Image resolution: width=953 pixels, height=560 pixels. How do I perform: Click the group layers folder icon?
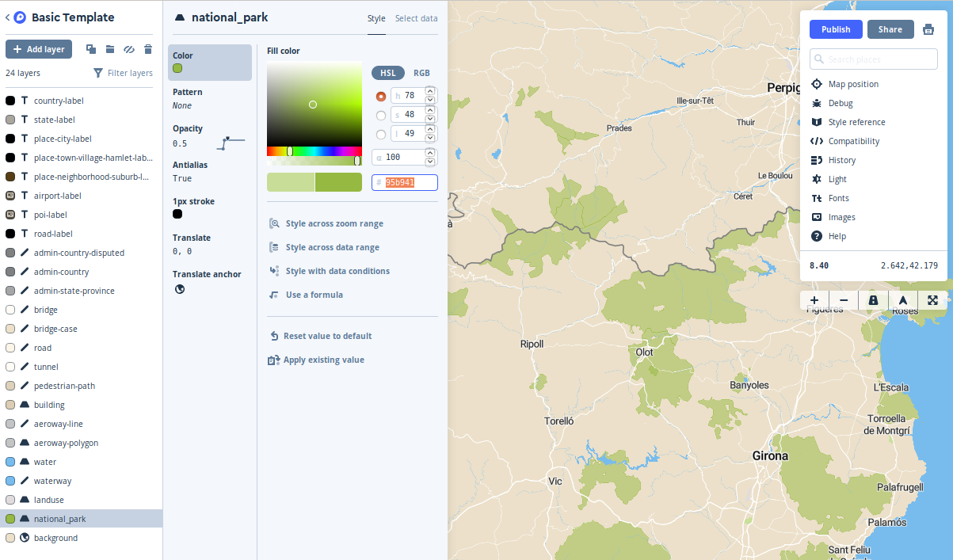coord(110,49)
